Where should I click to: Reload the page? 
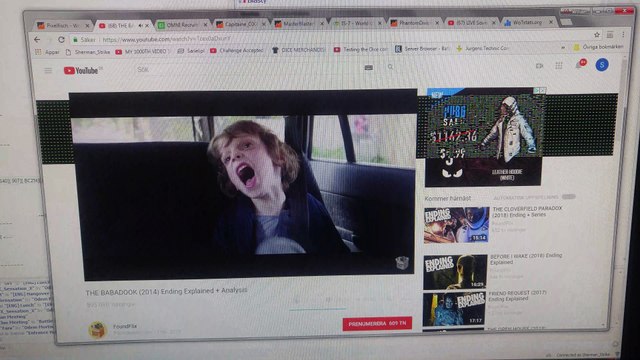pos(61,40)
